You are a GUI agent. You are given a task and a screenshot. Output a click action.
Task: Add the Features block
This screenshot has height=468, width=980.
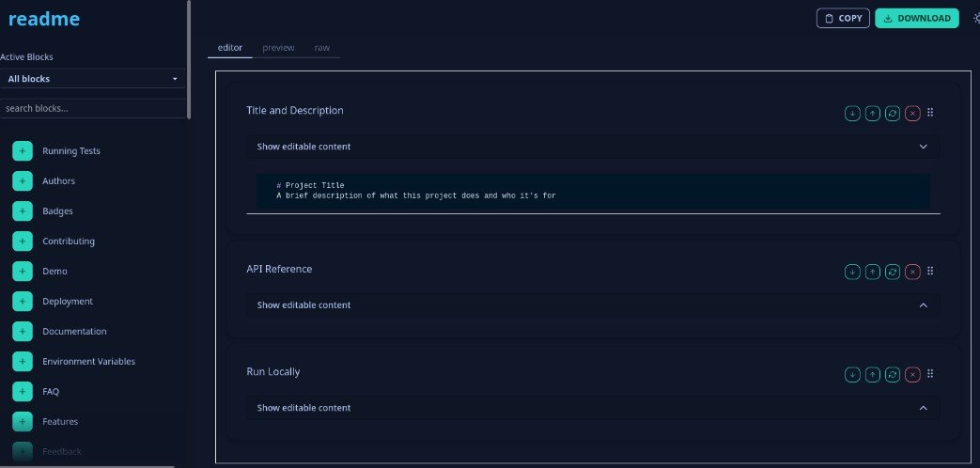point(23,421)
